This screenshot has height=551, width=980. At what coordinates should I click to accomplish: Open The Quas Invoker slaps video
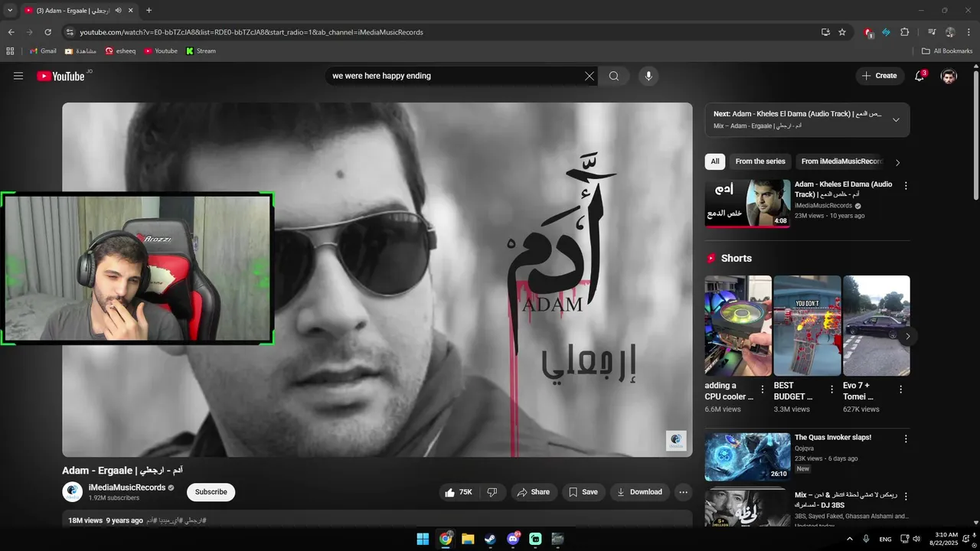point(748,457)
